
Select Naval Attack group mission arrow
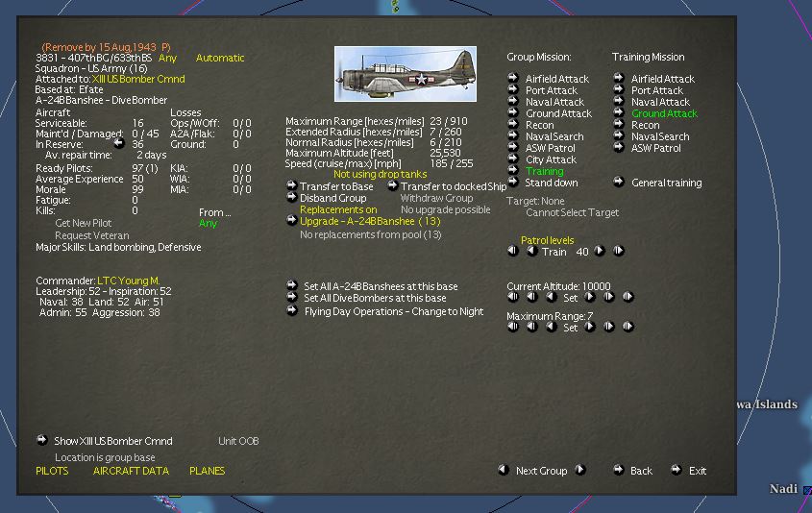point(513,101)
